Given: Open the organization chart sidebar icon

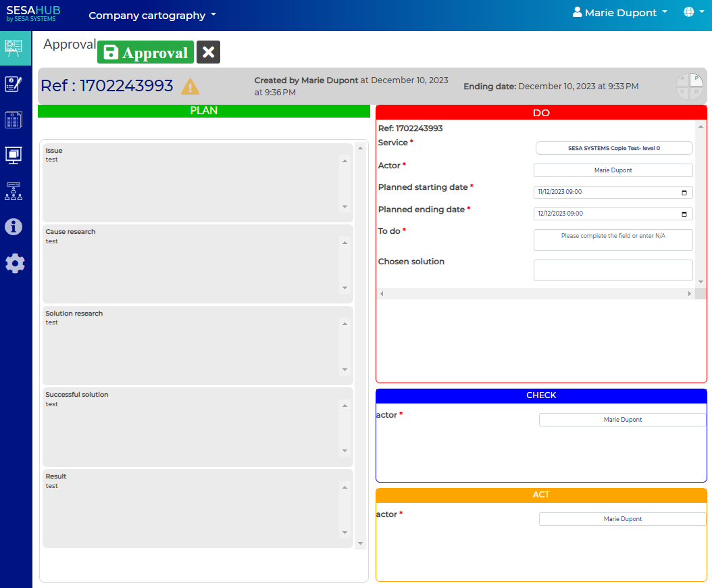Looking at the screenshot, I should tap(14, 191).
